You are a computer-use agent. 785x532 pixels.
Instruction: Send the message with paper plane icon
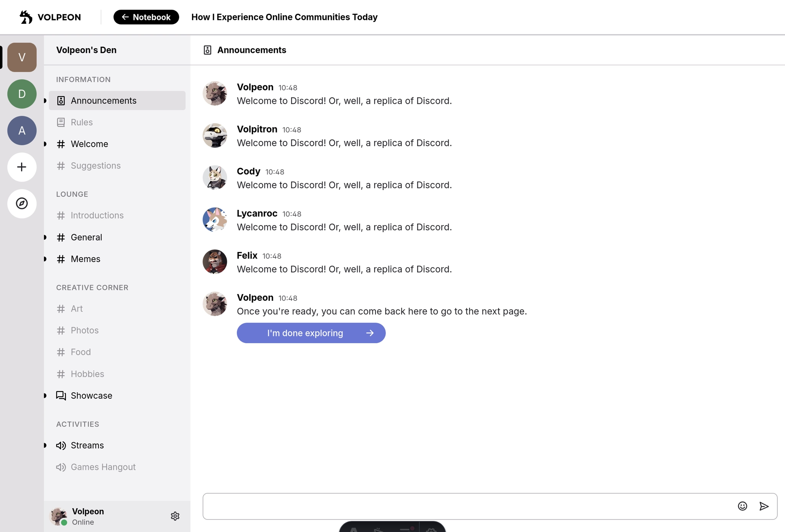pos(764,506)
